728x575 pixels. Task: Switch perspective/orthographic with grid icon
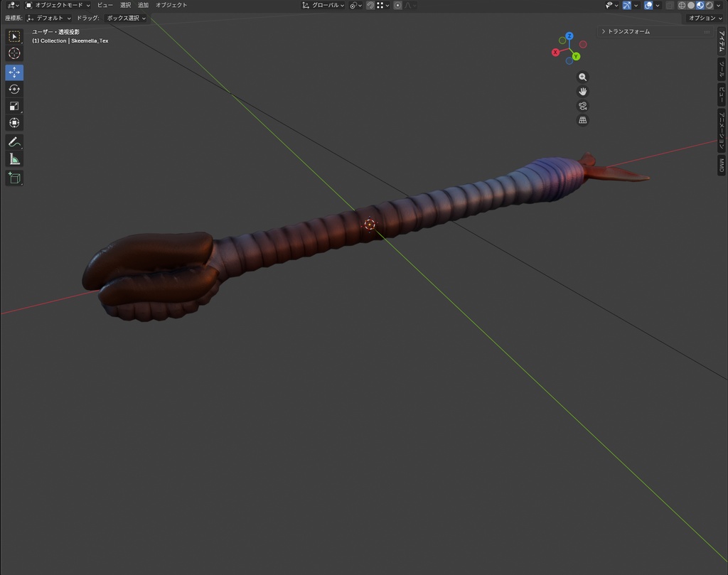(x=583, y=120)
